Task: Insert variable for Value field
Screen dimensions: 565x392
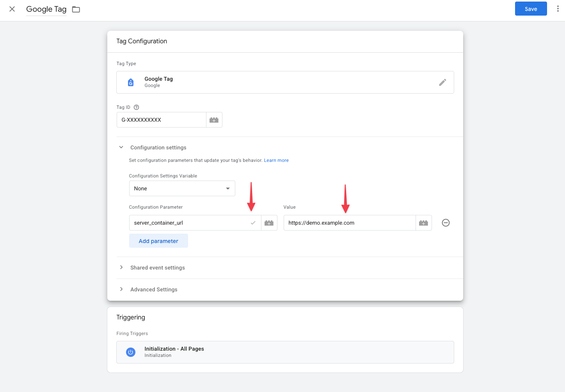Action: click(424, 223)
